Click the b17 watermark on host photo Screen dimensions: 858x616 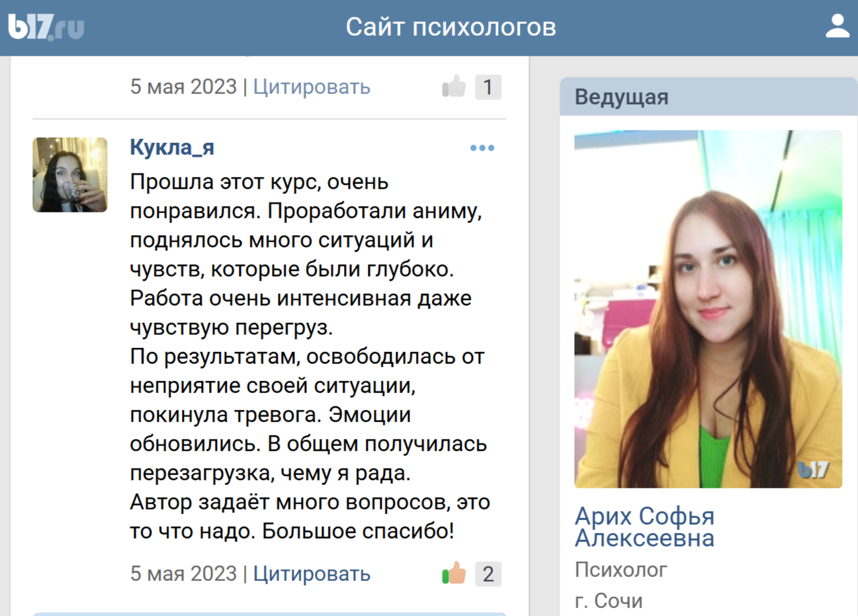pos(812,470)
